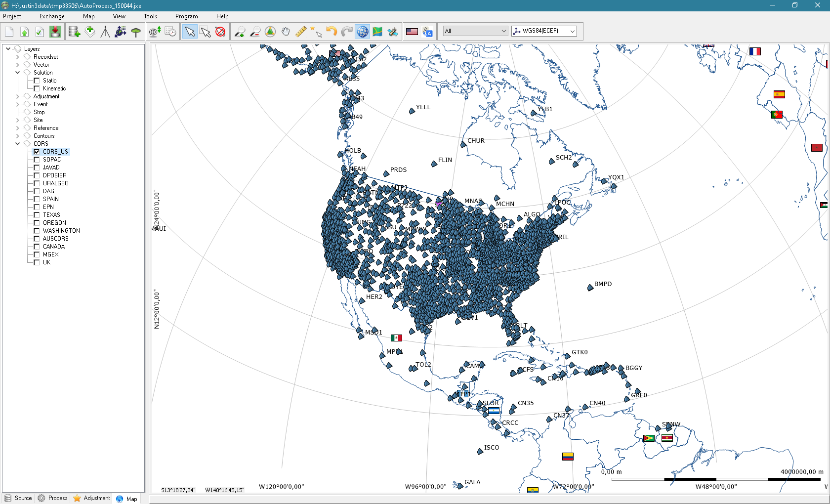Tick the TEXAS layer checkbox
The image size is (830, 504).
click(37, 215)
